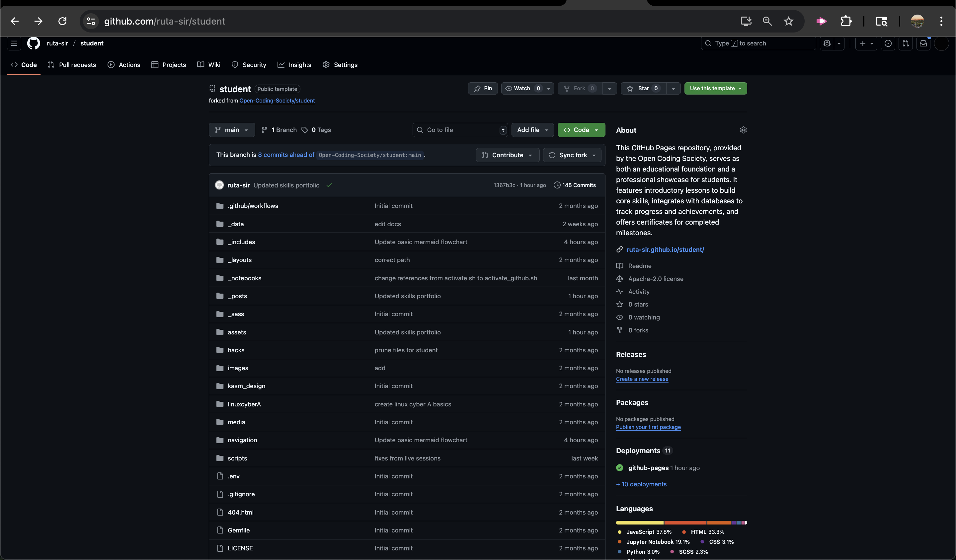
Task: Click the yellow JavaScript segment of languages bar
Action: point(640,523)
